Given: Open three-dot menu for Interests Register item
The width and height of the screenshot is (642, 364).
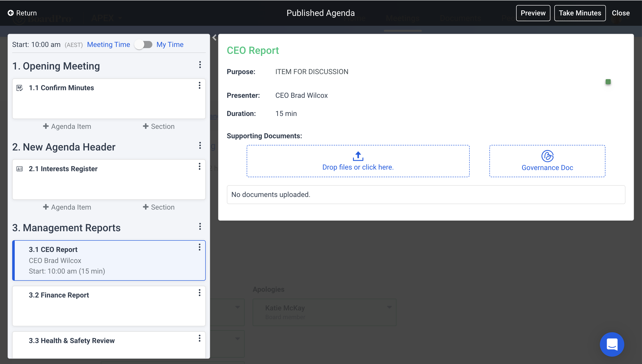Looking at the screenshot, I should coord(199,167).
